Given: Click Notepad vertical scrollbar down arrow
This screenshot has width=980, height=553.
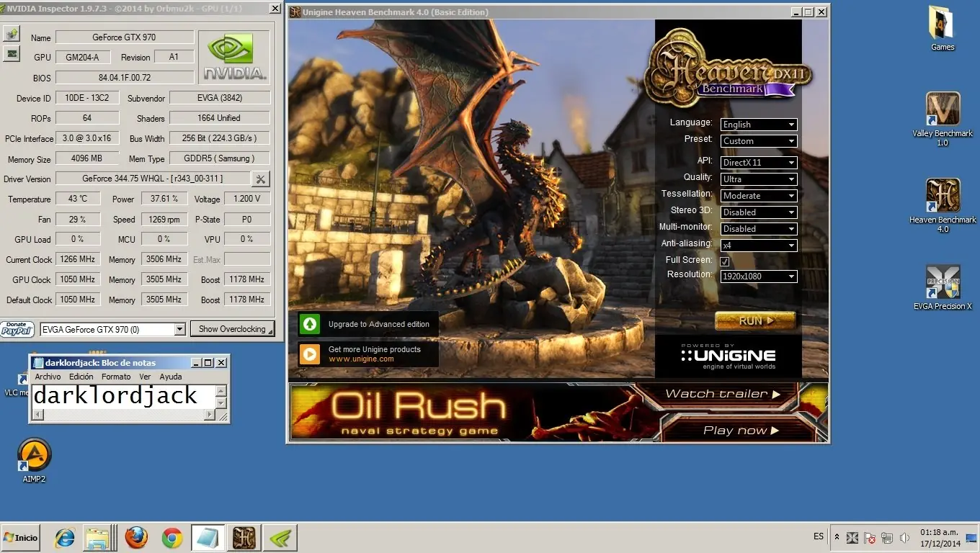Looking at the screenshot, I should tap(221, 404).
